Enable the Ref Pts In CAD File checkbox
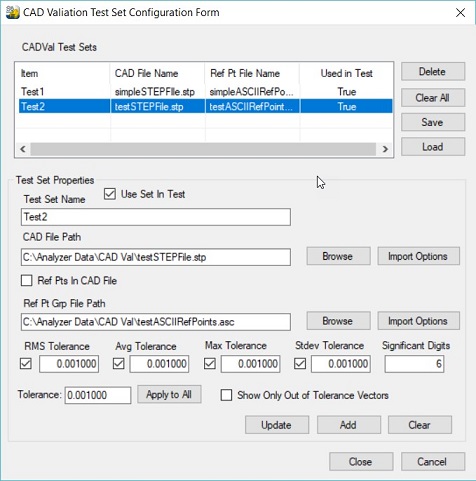This screenshot has height=481, width=476. [27, 280]
